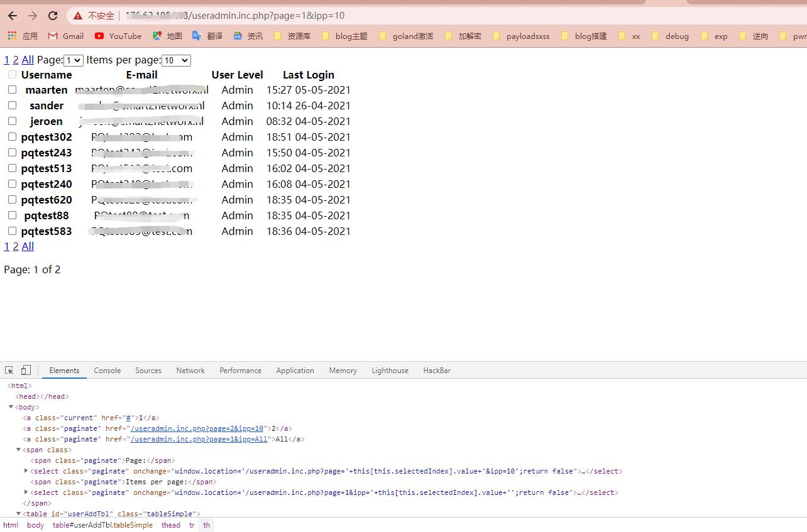Go to page 2 via bottom link
The height and width of the screenshot is (532, 807).
pos(16,246)
